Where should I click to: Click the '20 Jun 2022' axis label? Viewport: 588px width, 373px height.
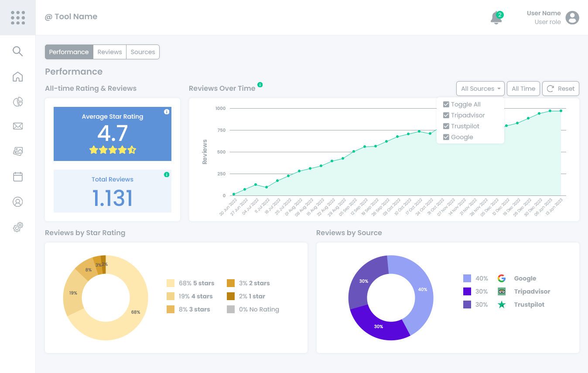[228, 208]
